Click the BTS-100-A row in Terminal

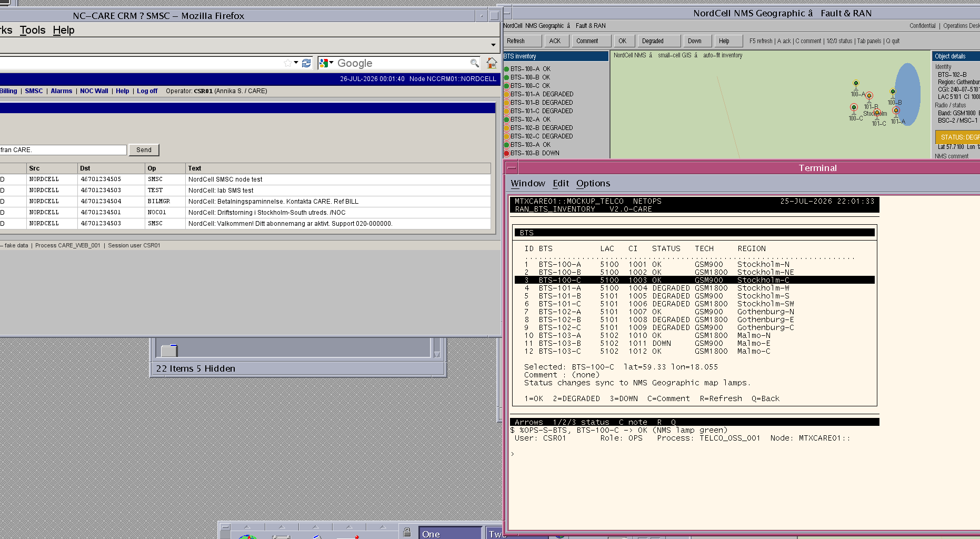point(695,264)
